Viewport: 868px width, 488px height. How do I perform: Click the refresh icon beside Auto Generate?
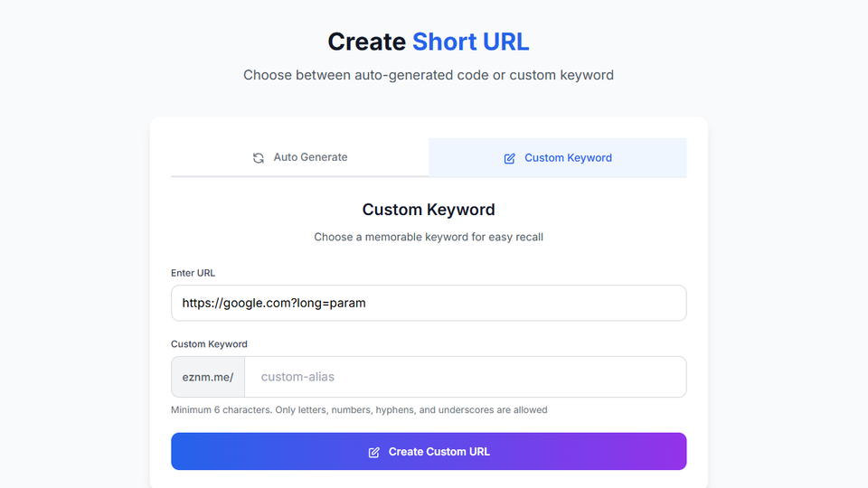pyautogui.click(x=259, y=157)
